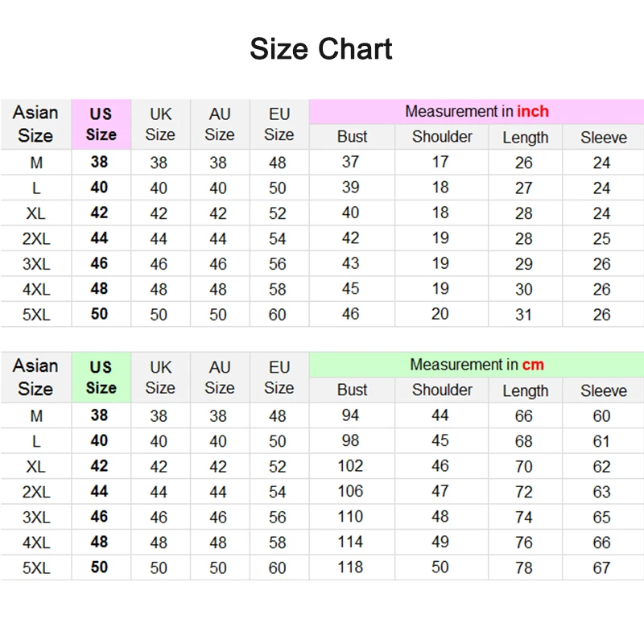644x644 pixels.
Task: Click the Asian Size header in the inch table
Action: point(35,124)
